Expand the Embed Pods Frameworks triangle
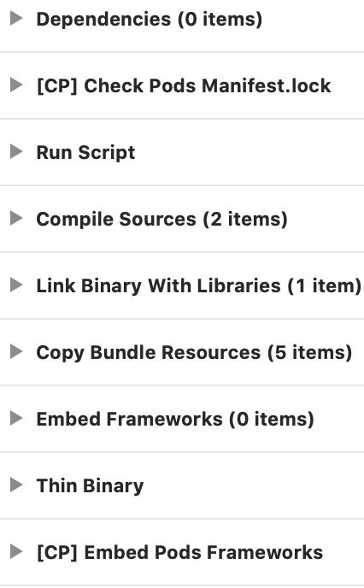This screenshot has width=364, height=588. pos(16,551)
